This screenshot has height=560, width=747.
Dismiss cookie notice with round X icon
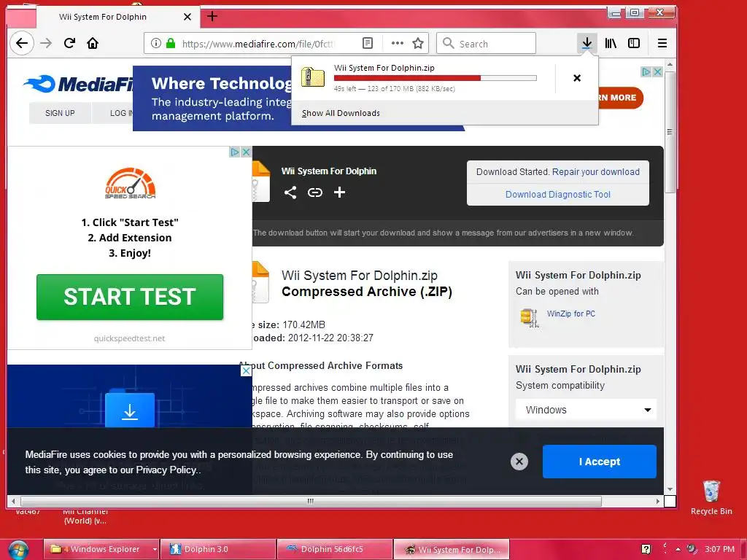[519, 462]
